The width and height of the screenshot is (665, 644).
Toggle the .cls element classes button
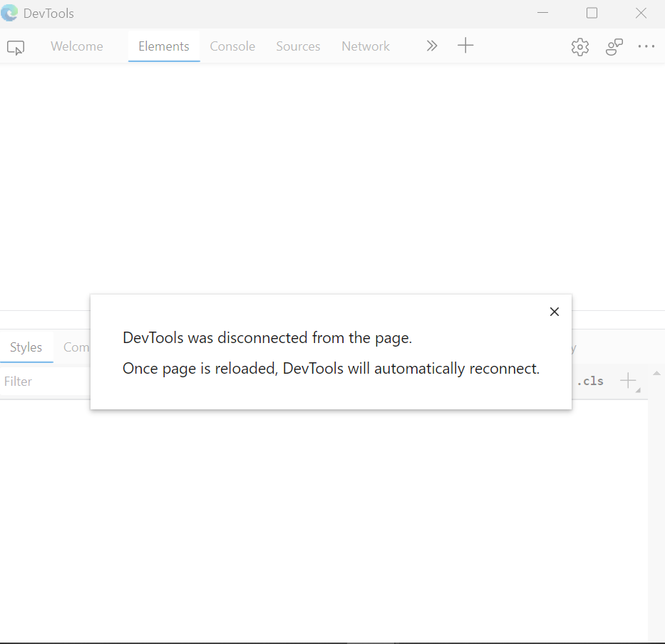click(x=590, y=381)
